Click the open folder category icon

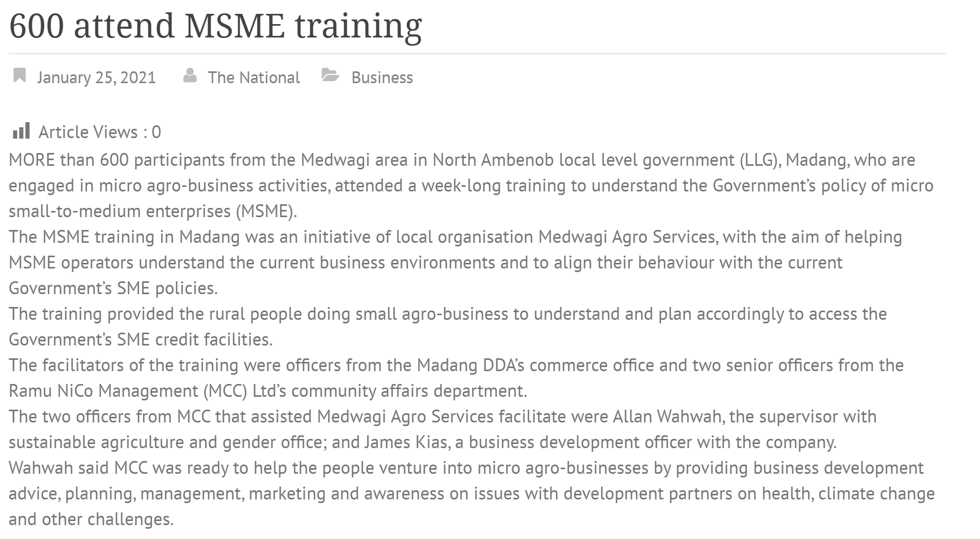coord(330,75)
